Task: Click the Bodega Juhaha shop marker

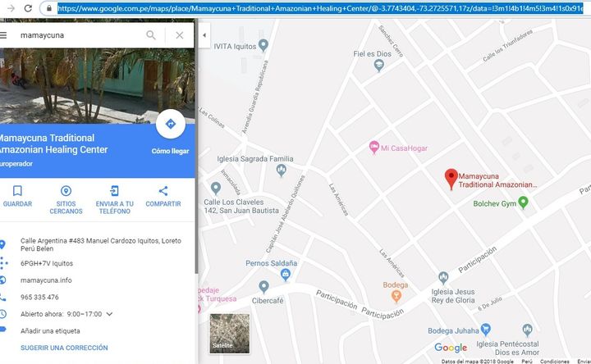Action: 486,330
